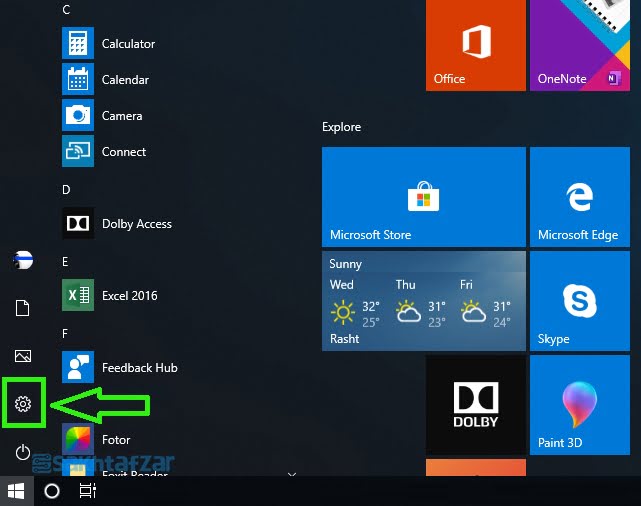Click the Windows Start button
Viewport: 641px width, 506px height.
16,491
